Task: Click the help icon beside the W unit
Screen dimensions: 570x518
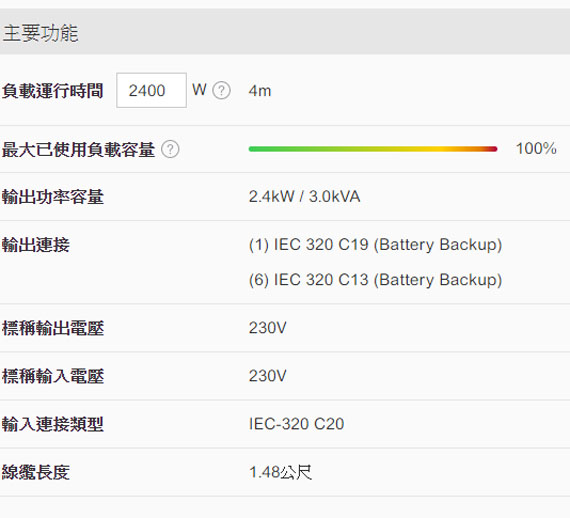Action: coord(221,91)
